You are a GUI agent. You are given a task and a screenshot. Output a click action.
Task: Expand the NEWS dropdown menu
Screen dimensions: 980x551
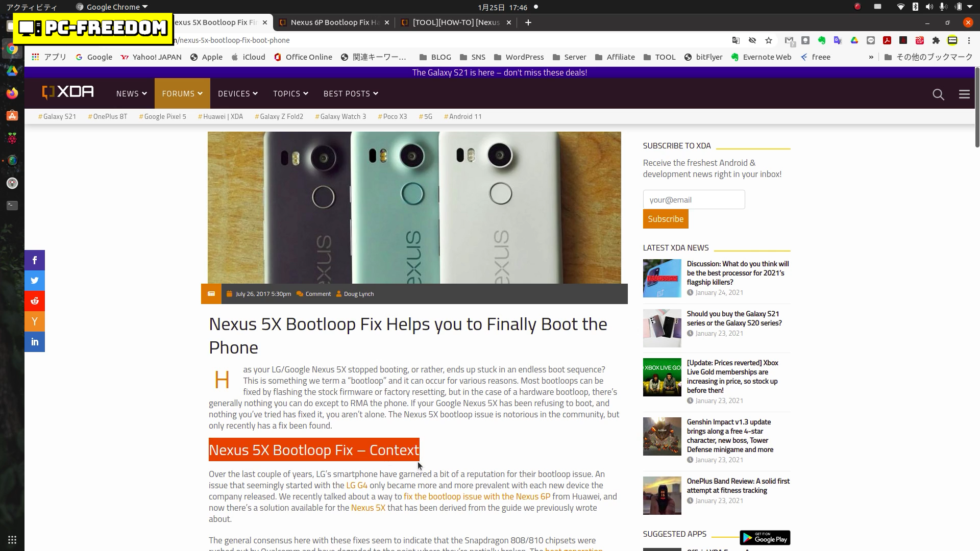pos(131,93)
